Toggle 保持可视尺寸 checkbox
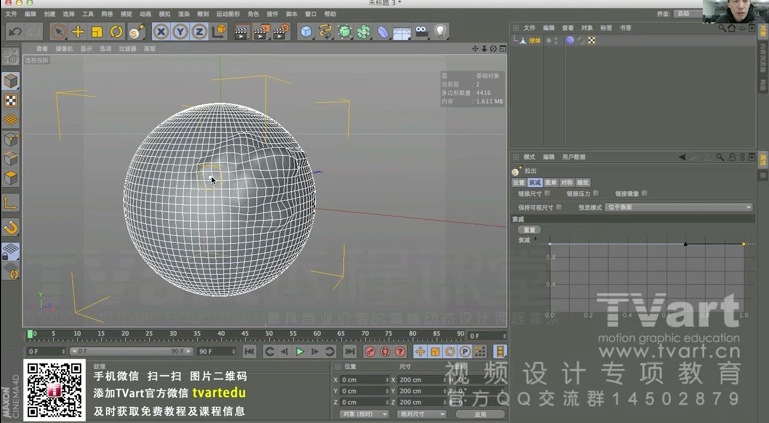 [559, 207]
